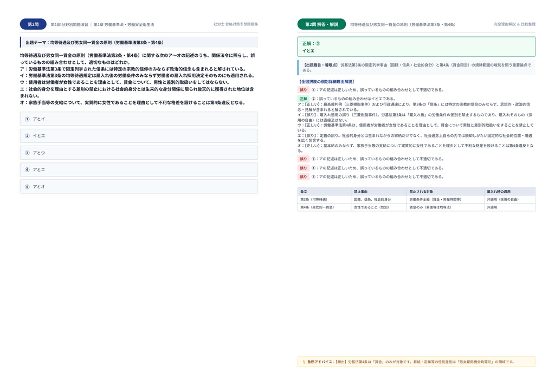Click the 雇入れ時の適用 table column header

509,192
